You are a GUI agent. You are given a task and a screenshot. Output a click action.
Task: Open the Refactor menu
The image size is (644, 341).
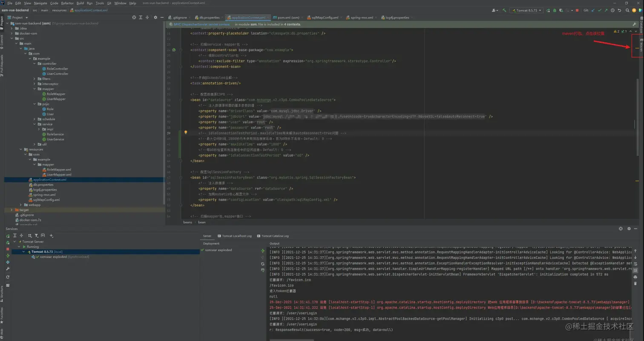[x=67, y=3]
